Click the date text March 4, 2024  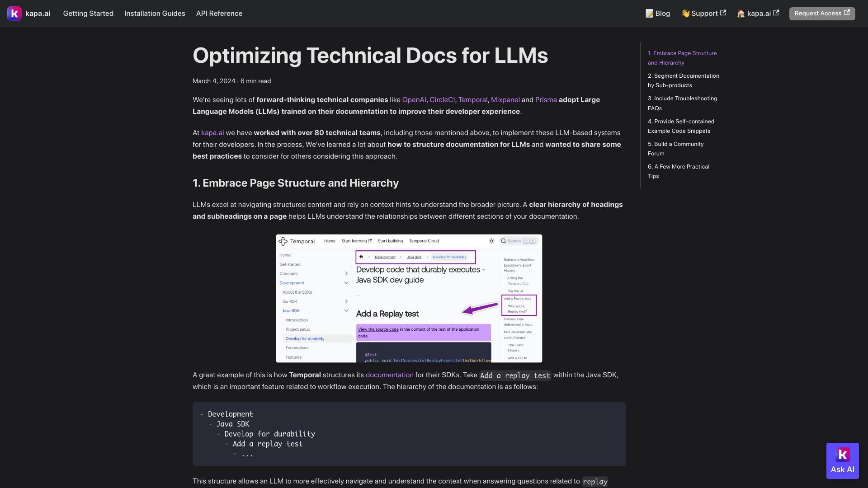214,81
